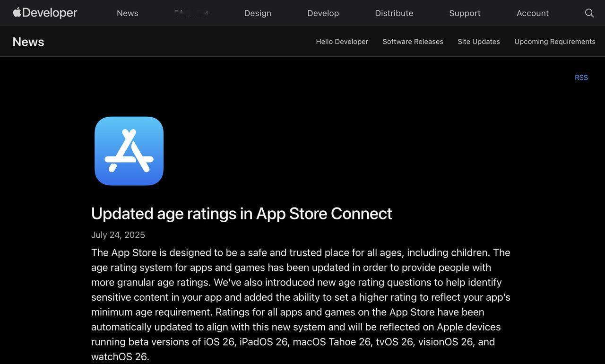Open the search magnifier icon

click(x=589, y=13)
